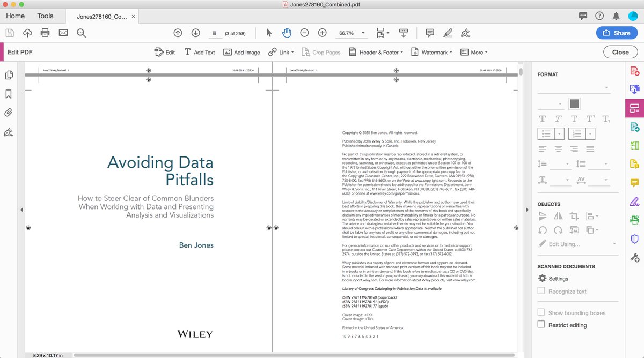The image size is (644, 358).
Task: Toggle Restrict editing checkbox
Action: (541, 325)
